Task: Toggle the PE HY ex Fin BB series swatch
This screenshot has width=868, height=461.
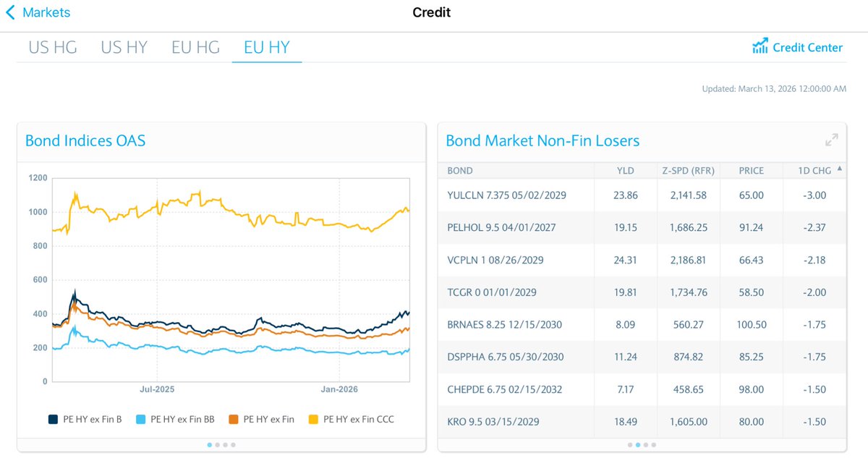Action: tap(140, 419)
